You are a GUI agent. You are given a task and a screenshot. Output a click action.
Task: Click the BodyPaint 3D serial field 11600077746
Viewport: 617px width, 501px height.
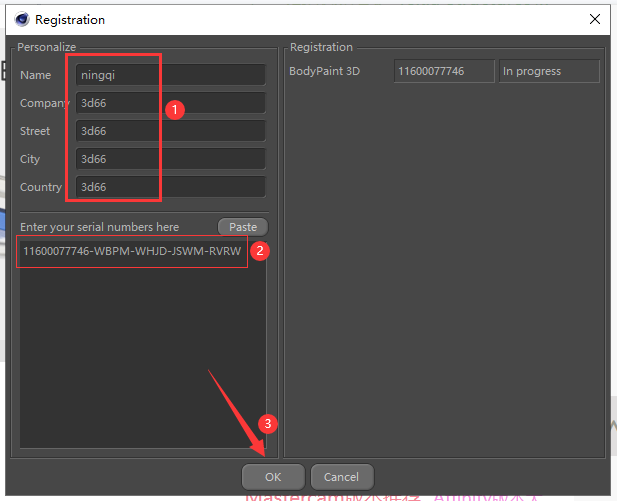point(444,71)
